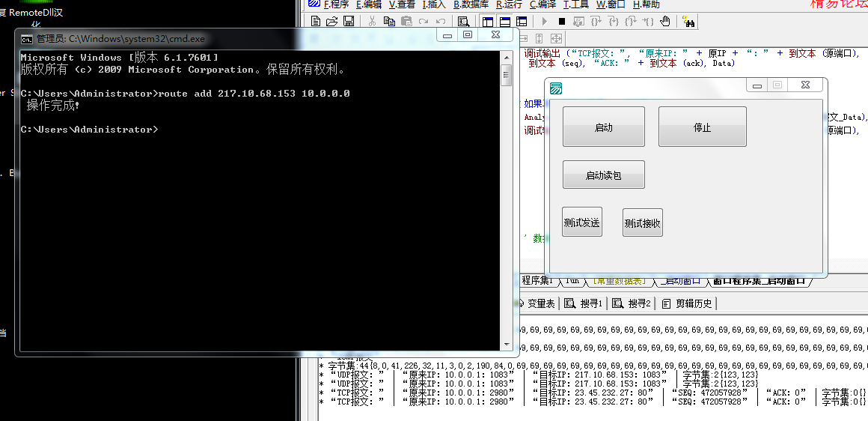Click cmd scrollbar up arrow

(x=506, y=58)
